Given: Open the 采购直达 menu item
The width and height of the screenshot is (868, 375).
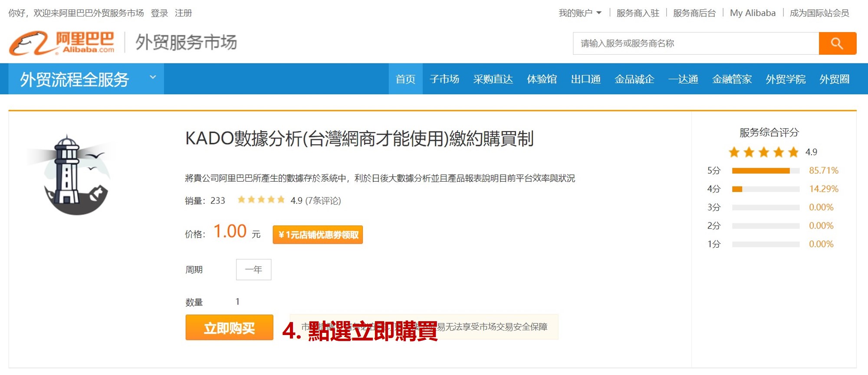Looking at the screenshot, I should click(x=493, y=79).
